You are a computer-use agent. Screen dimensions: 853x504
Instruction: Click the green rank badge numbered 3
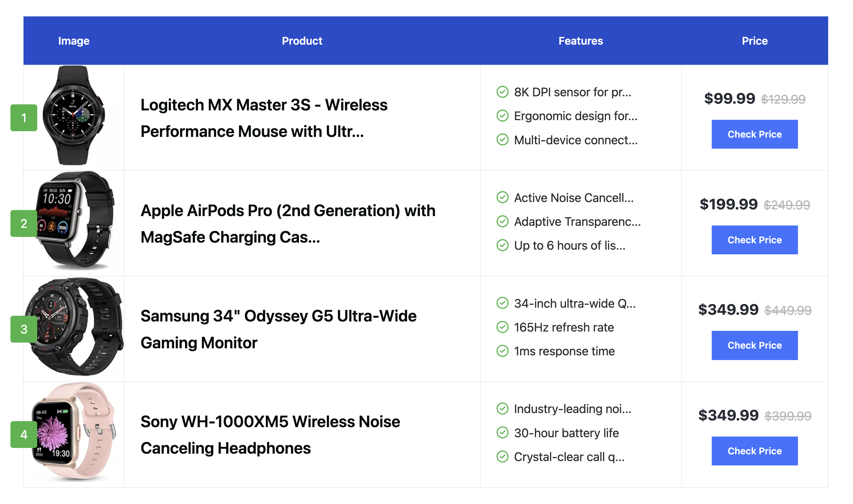(24, 329)
